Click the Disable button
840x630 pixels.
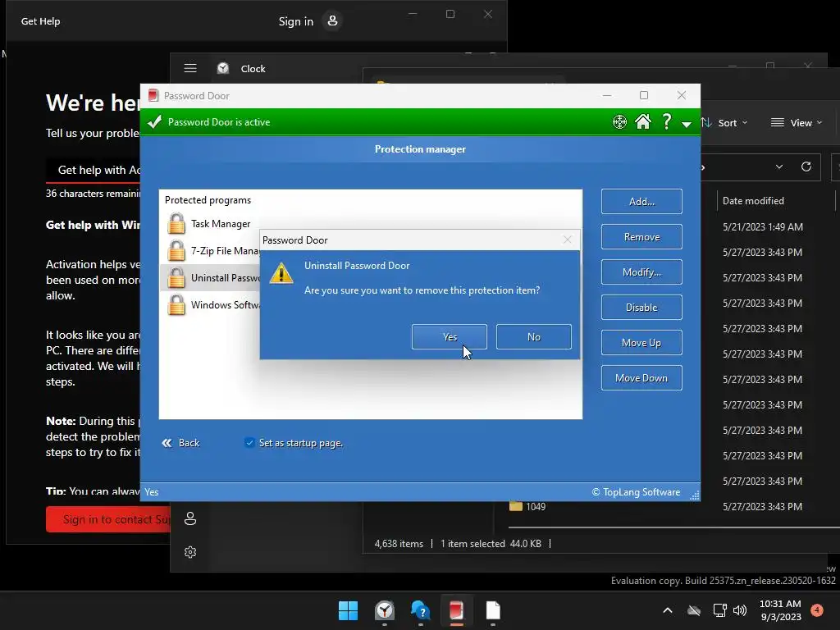[x=641, y=308]
